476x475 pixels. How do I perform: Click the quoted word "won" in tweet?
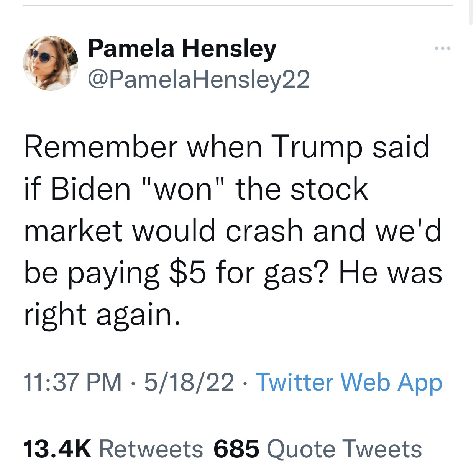click(x=183, y=188)
